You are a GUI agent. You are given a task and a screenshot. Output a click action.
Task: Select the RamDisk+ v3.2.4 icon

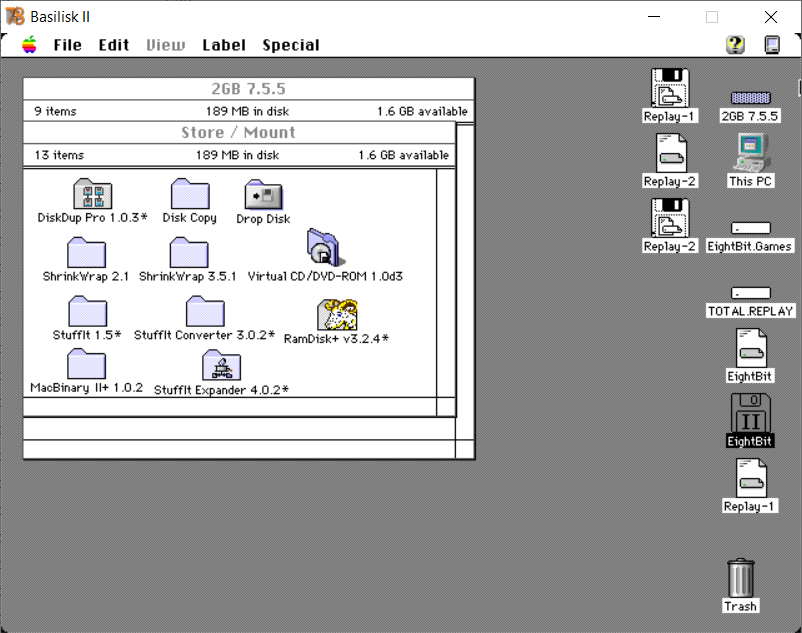click(x=337, y=314)
